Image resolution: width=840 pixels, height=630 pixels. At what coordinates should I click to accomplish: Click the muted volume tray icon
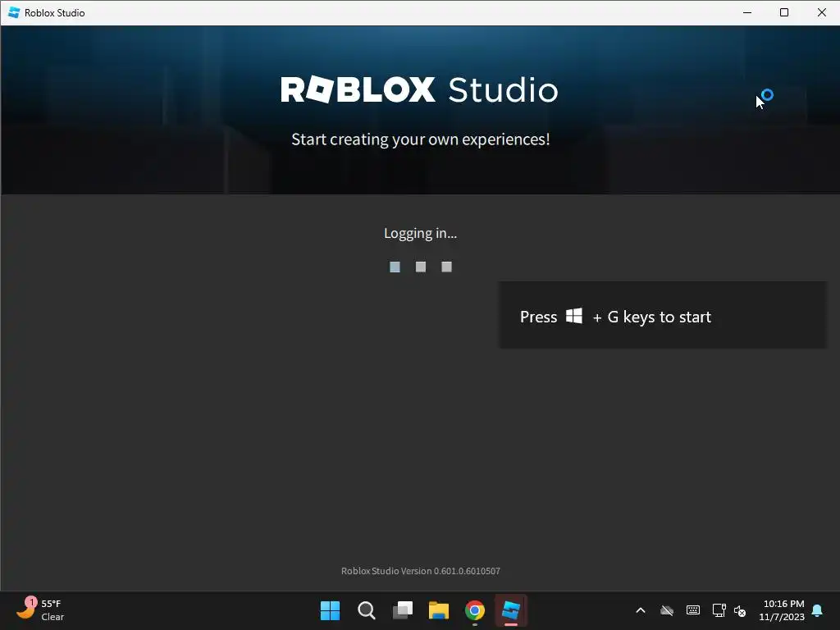tap(740, 610)
